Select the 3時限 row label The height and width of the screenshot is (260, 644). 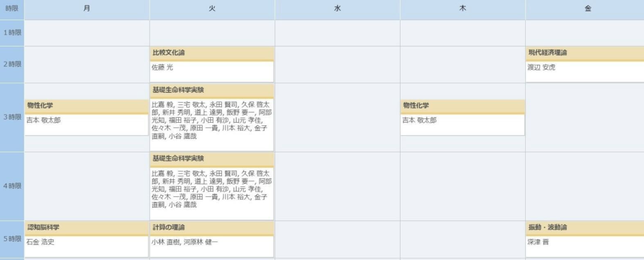[x=12, y=118]
